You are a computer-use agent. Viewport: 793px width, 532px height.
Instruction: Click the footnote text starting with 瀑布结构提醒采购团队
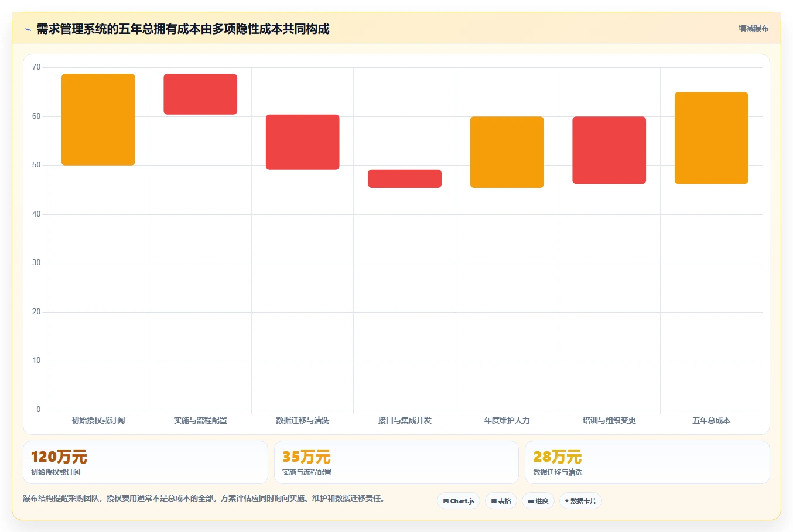pos(204,499)
